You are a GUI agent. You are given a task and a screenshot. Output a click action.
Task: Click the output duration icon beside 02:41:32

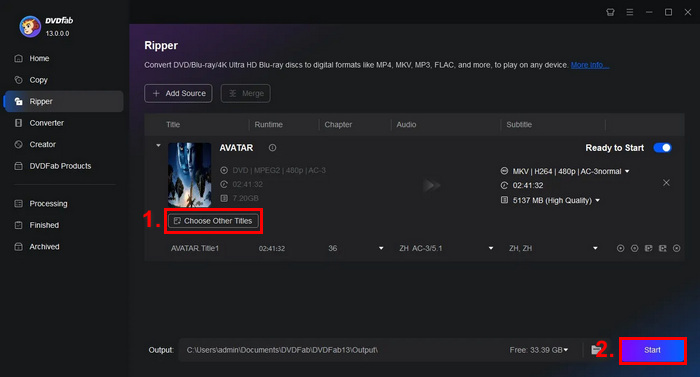click(x=504, y=185)
